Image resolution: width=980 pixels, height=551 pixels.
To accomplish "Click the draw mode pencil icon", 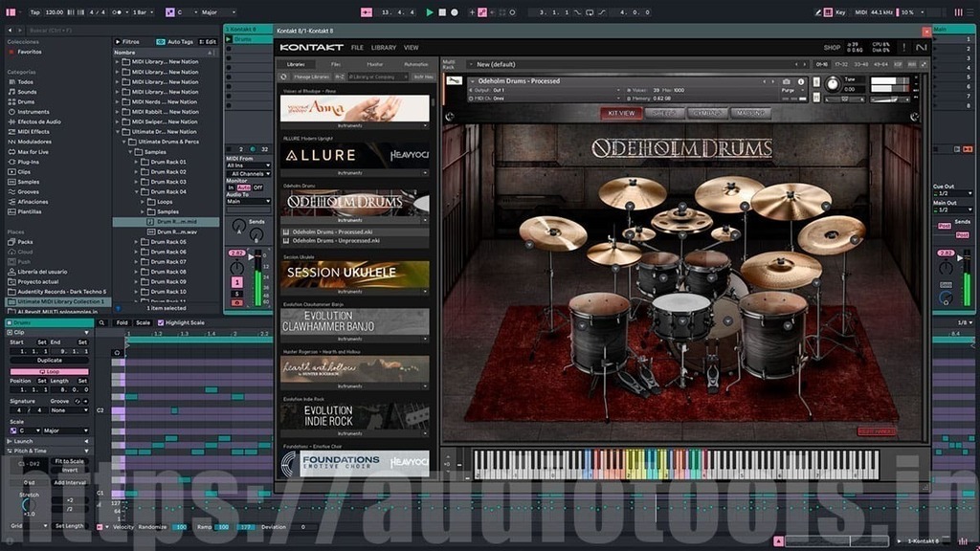I will (x=817, y=11).
